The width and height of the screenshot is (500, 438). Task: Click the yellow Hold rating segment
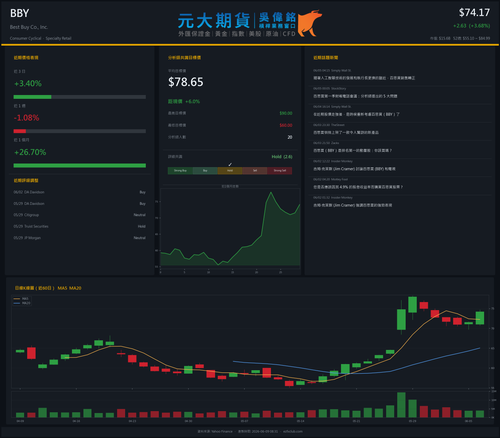coord(230,171)
